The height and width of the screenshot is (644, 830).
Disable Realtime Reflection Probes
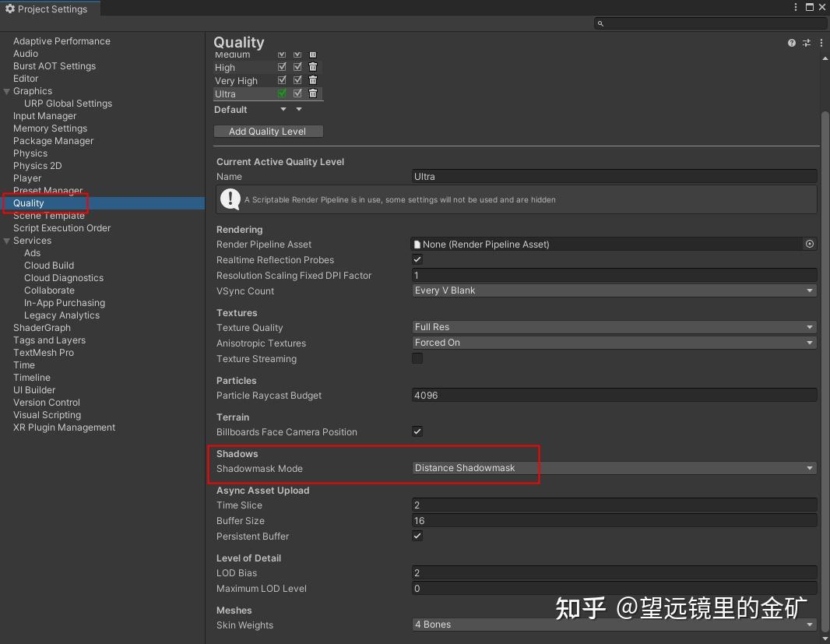point(417,259)
